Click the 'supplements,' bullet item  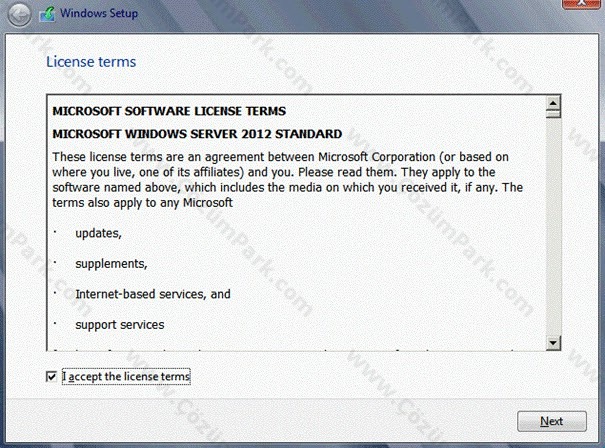coord(111,264)
